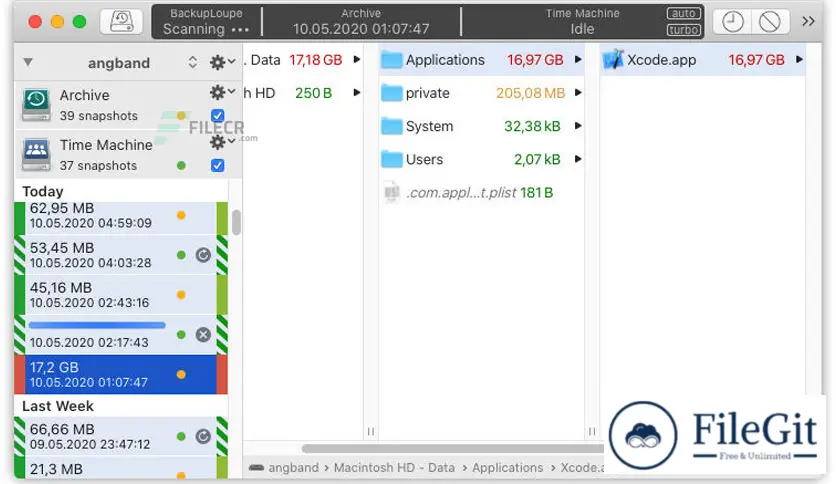Toggle the auto mode badge
836x484 pixels.
click(684, 13)
